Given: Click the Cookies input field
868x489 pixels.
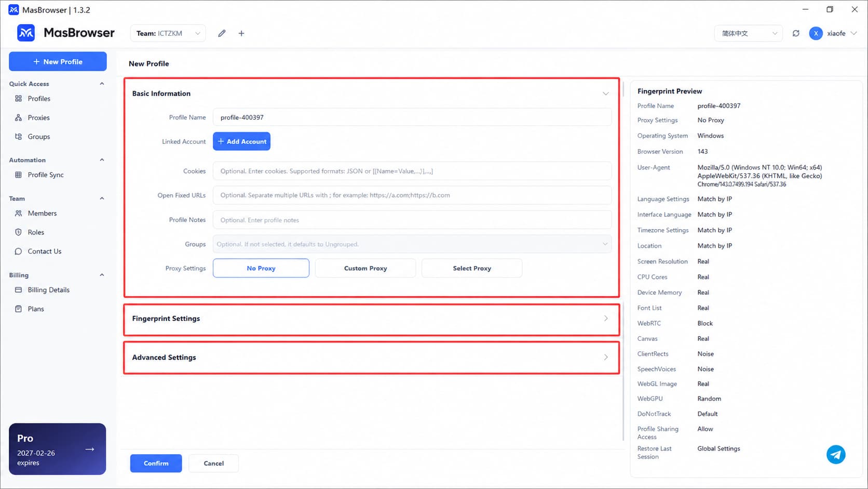Looking at the screenshot, I should coord(412,171).
